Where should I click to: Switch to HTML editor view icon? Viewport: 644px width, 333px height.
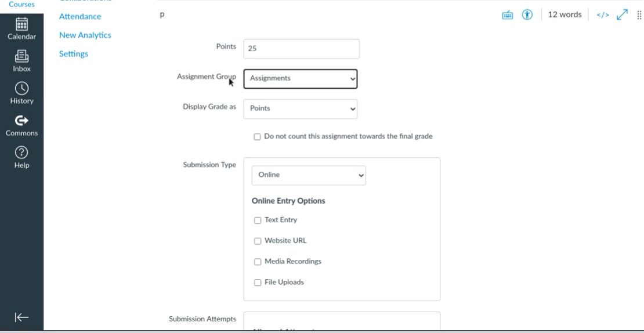coord(601,15)
